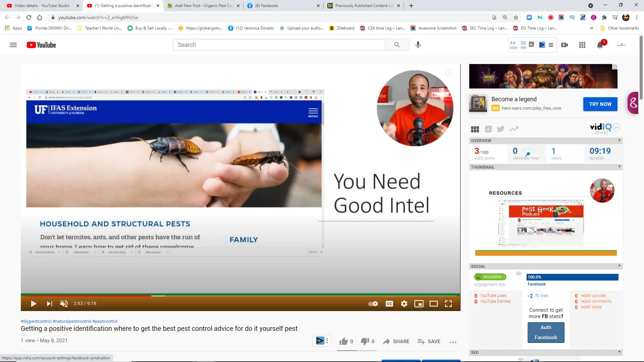The width and height of the screenshot is (644, 362).
Task: Switch to Previously Published Content tab
Action: [364, 6]
